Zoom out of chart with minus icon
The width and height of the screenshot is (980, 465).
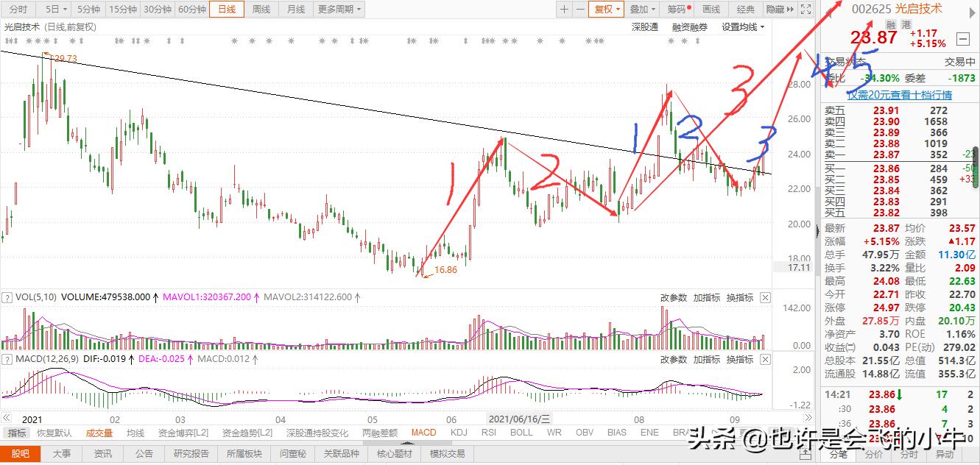click(579, 10)
